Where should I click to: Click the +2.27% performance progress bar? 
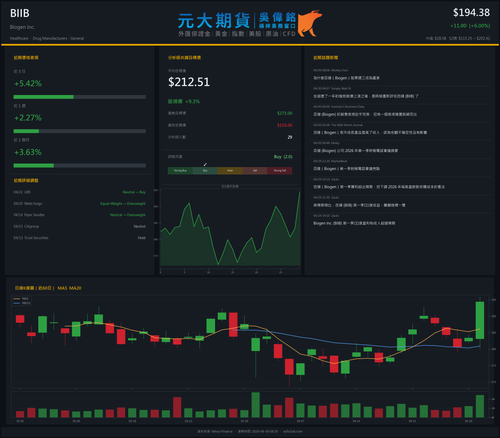[x=80, y=131]
